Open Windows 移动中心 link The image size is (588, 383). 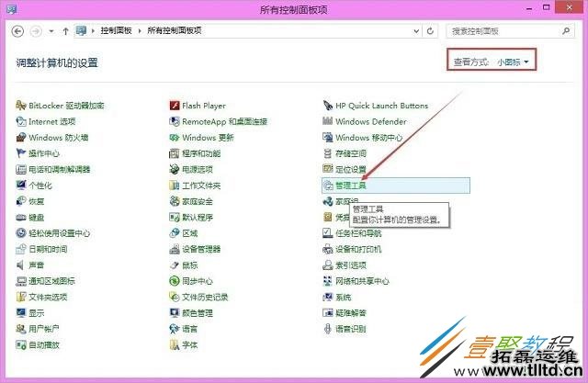[369, 138]
